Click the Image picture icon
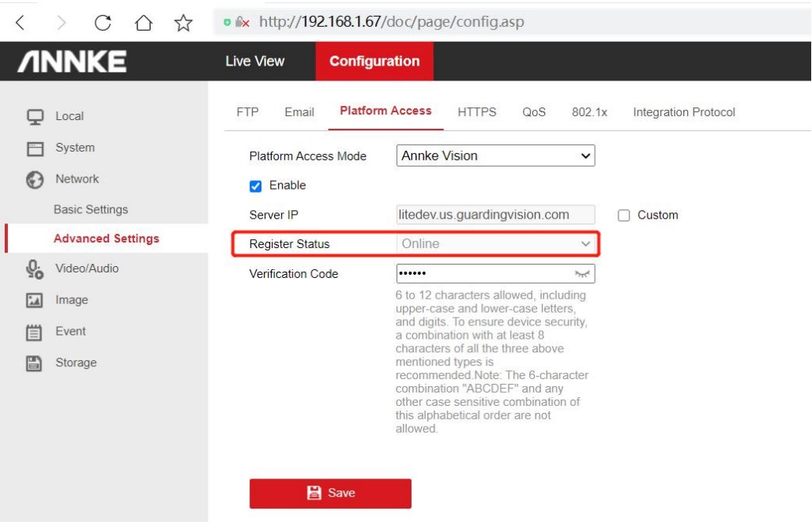Image resolution: width=812 pixels, height=522 pixels. coord(35,300)
